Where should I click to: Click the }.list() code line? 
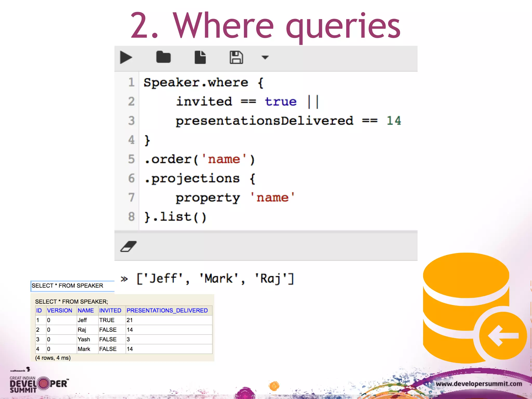click(175, 217)
